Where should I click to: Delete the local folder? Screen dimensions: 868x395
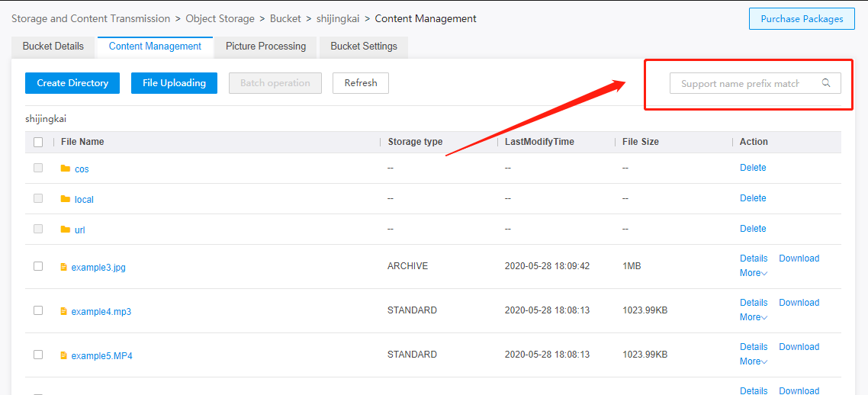tap(753, 198)
